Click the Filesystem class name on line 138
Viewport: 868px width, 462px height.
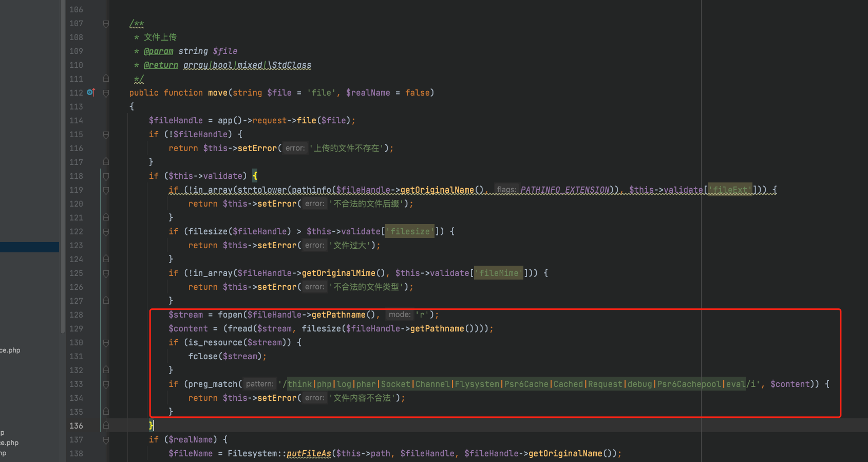click(252, 454)
